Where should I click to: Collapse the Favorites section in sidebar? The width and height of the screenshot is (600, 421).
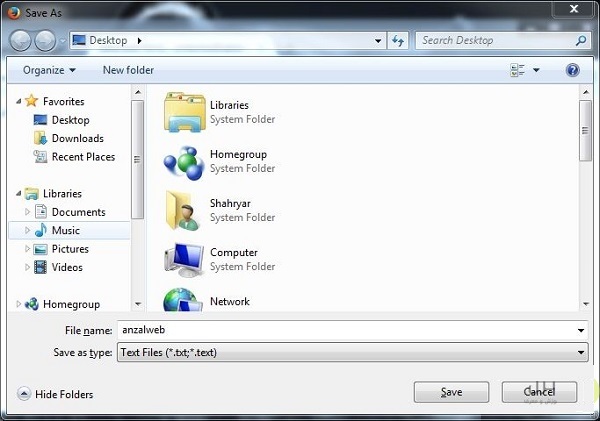(18, 101)
